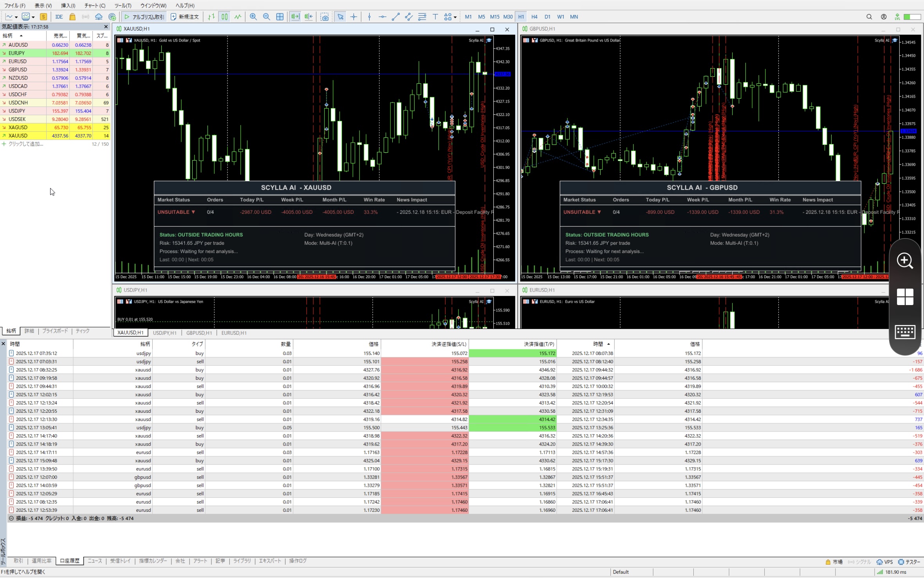Switch to the USDJPY,H1 chart tab

pos(164,333)
